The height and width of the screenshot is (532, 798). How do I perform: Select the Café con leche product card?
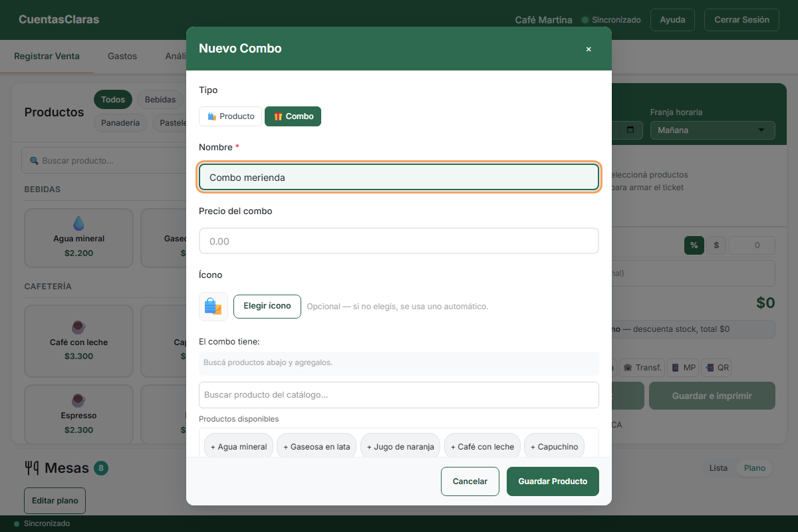(79, 342)
